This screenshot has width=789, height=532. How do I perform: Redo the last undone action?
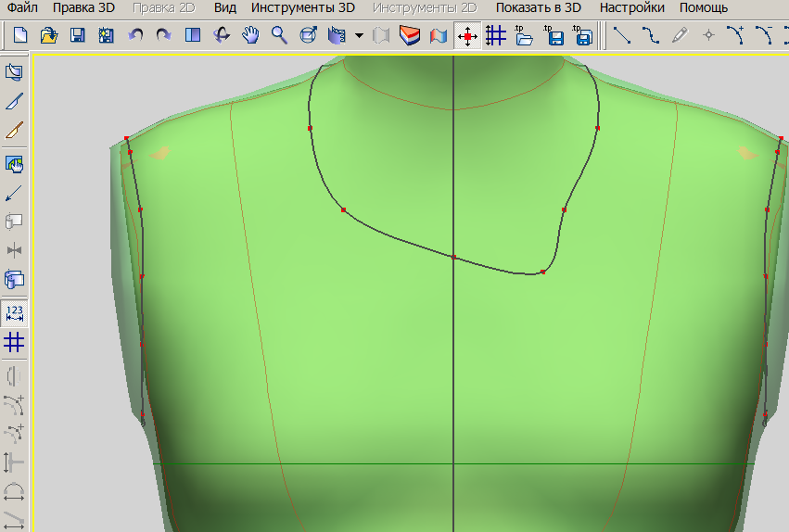(x=164, y=36)
